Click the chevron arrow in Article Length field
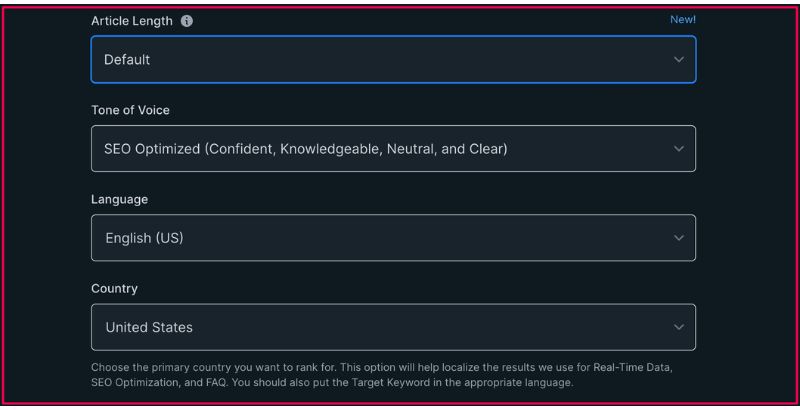 pyautogui.click(x=679, y=60)
